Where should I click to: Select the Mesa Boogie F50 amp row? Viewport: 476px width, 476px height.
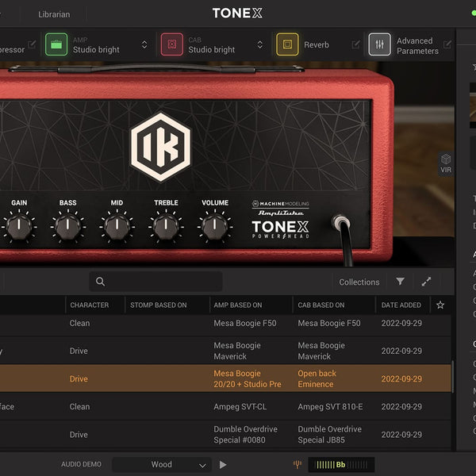[x=225, y=324]
